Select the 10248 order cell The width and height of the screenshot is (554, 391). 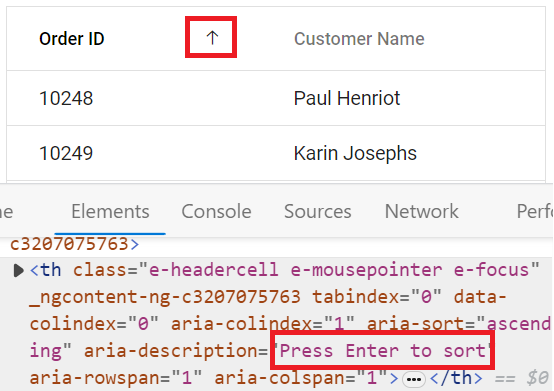(x=66, y=98)
